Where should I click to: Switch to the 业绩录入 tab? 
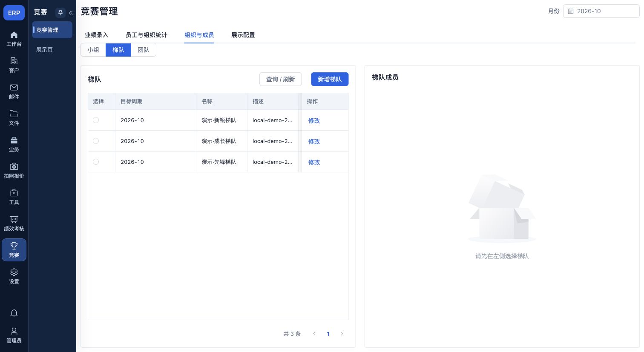pyautogui.click(x=97, y=35)
